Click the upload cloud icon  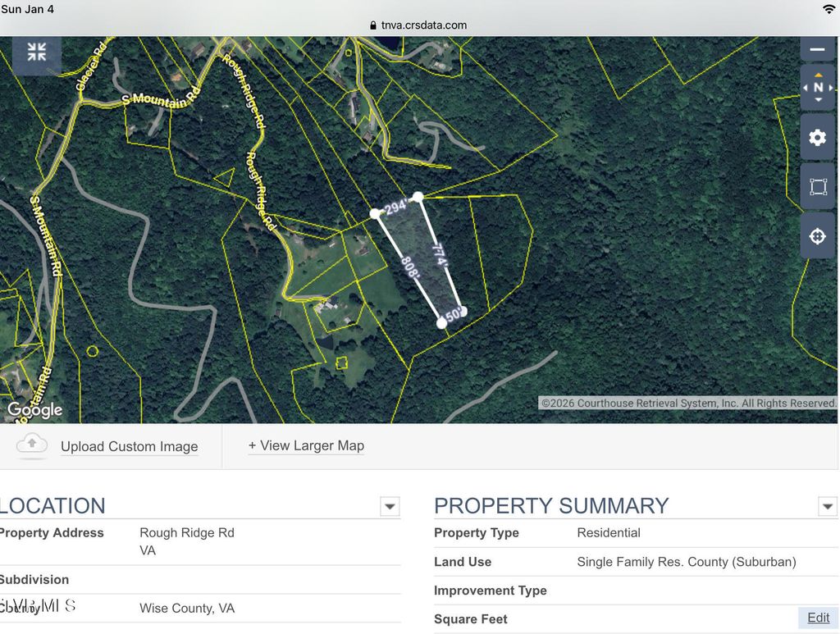click(31, 444)
